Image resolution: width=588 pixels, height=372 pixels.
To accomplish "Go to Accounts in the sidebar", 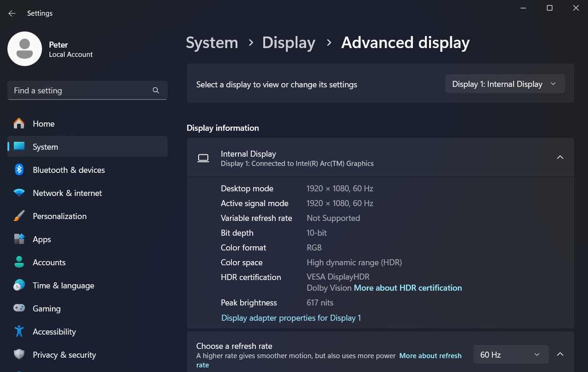I will [49, 262].
